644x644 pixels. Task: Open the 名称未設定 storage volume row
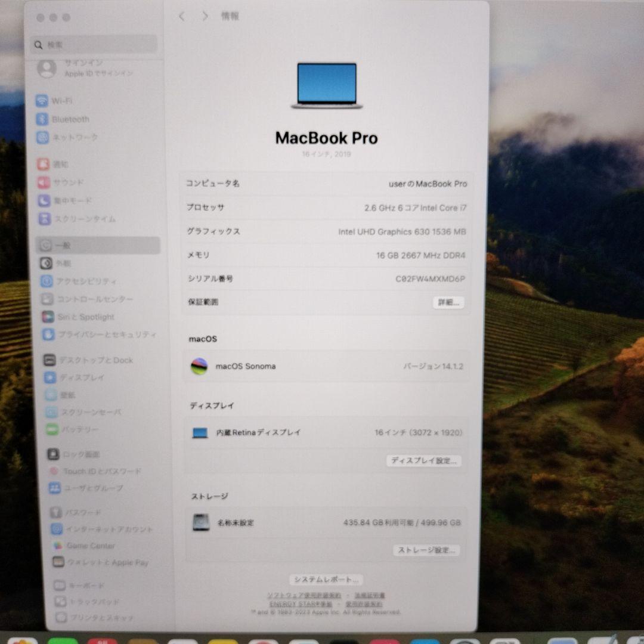click(326, 522)
